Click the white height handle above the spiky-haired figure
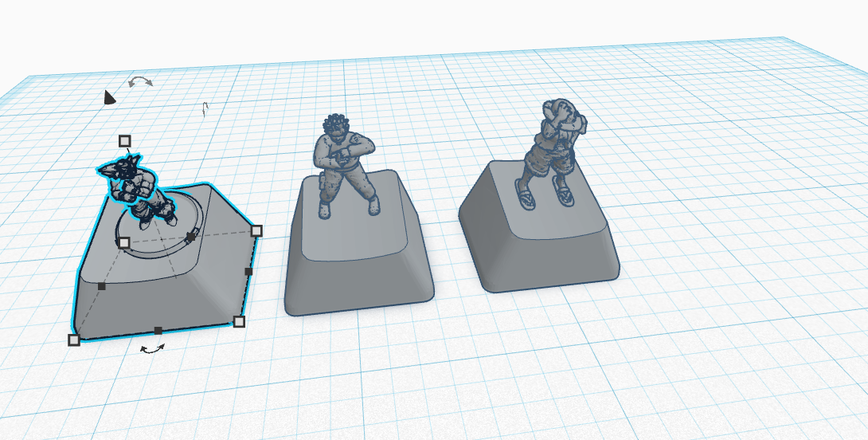This screenshot has height=440, width=868. tap(124, 141)
